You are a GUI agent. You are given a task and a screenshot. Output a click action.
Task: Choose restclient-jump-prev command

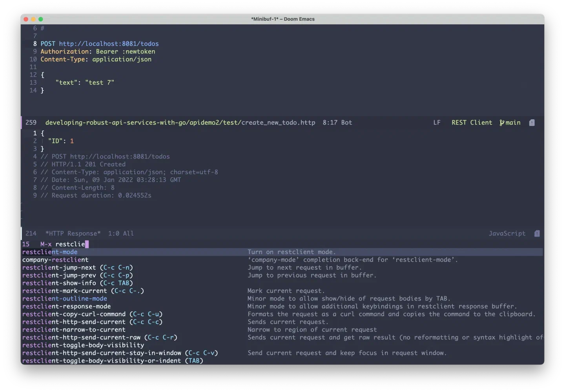78,275
